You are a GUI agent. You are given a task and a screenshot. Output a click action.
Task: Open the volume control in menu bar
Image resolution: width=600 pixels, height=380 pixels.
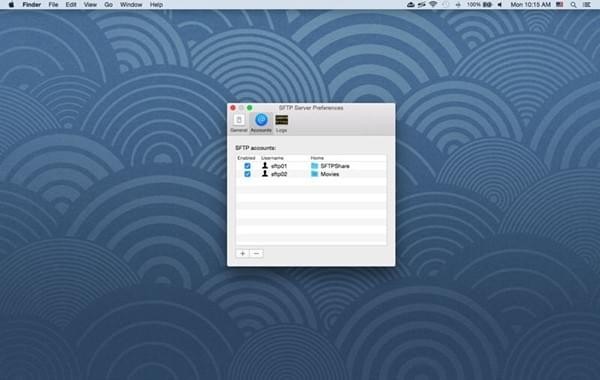500,5
